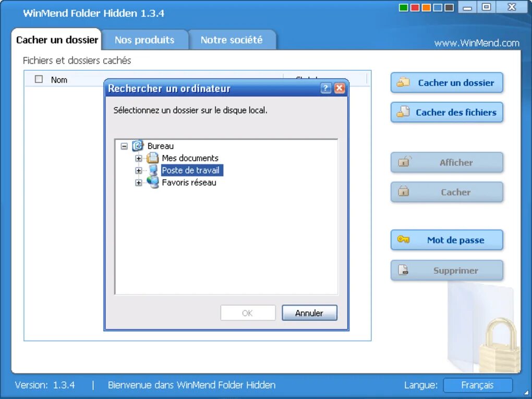The image size is (532, 399).
Task: Open the Mot de passe settings
Action: tap(446, 240)
